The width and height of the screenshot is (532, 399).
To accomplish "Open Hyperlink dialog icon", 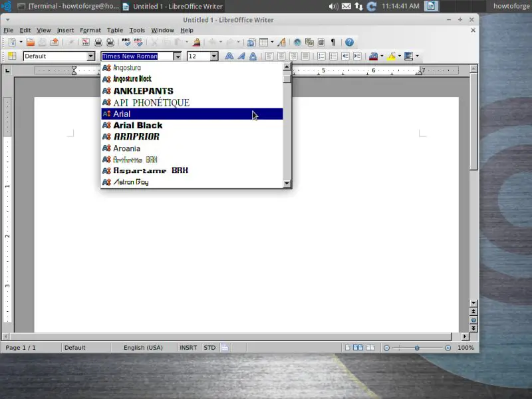I will pos(251,42).
